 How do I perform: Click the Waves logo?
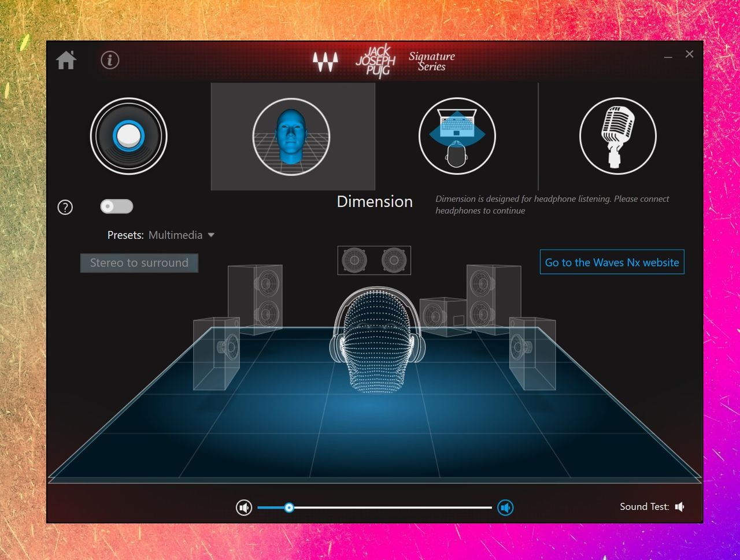pyautogui.click(x=325, y=61)
